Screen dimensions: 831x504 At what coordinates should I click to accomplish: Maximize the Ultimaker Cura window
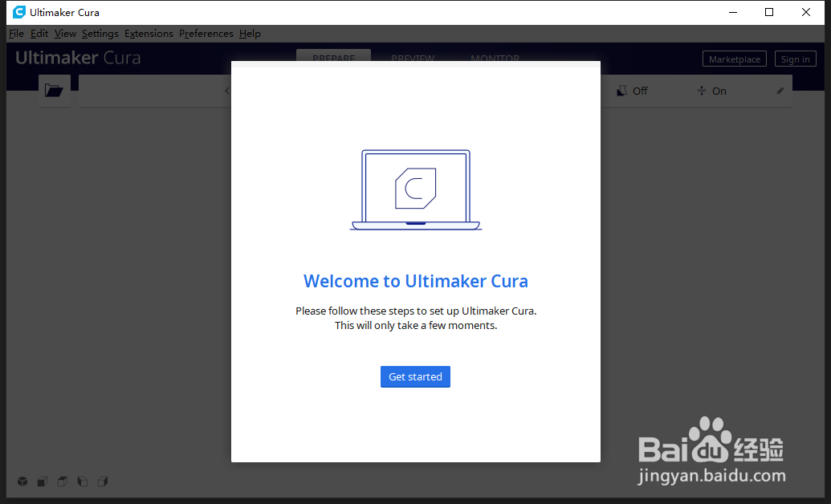pyautogui.click(x=769, y=12)
